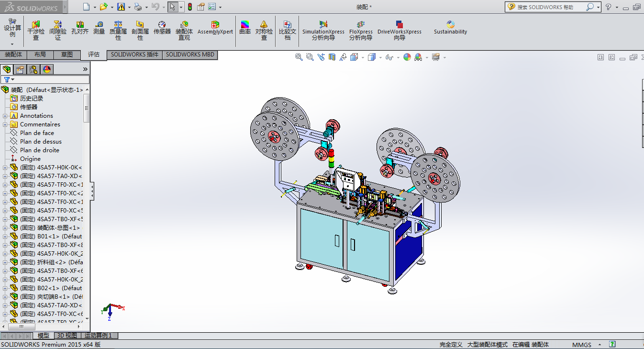Click the Sustainability tool

point(450,28)
